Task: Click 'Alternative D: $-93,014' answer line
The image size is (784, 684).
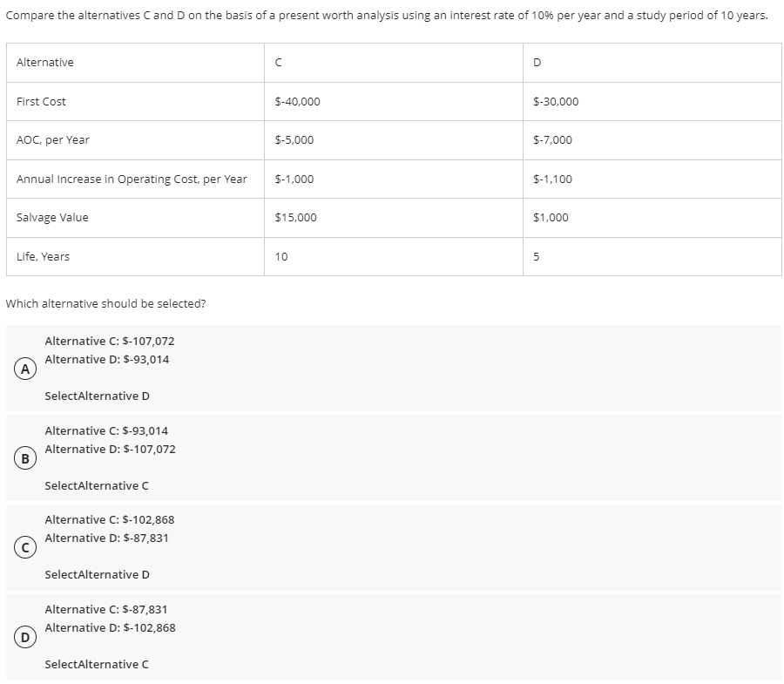Action: pyautogui.click(x=107, y=359)
